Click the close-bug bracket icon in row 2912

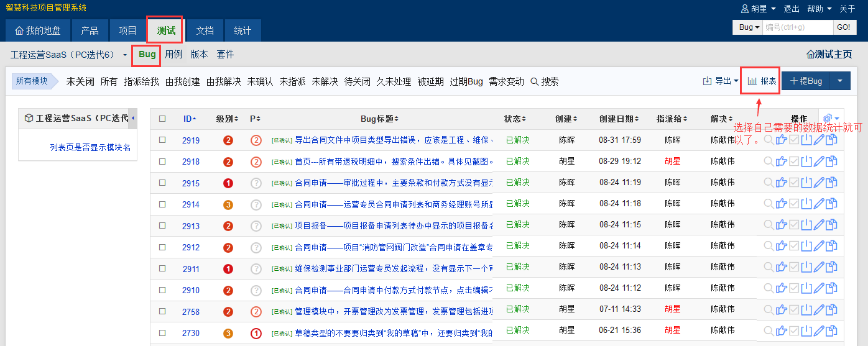[806, 247]
